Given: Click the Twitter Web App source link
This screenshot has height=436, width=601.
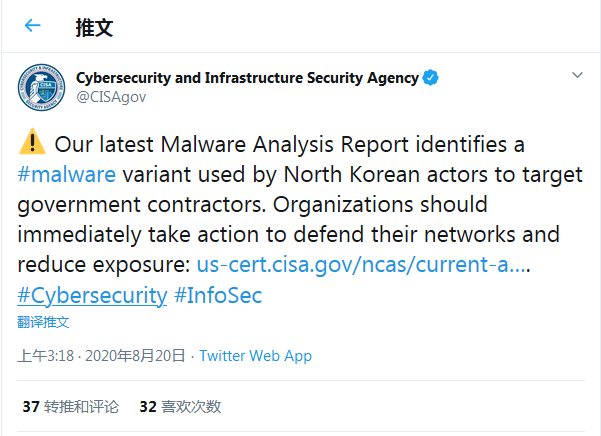Looking at the screenshot, I should [255, 356].
